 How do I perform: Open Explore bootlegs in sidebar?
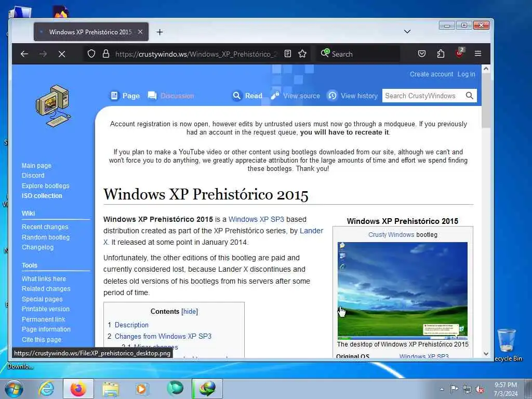[46, 186]
